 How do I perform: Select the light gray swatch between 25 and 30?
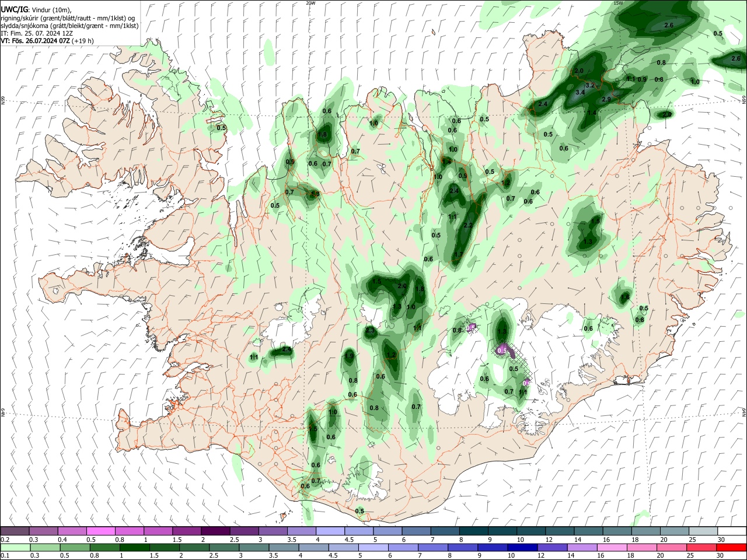[703, 531]
